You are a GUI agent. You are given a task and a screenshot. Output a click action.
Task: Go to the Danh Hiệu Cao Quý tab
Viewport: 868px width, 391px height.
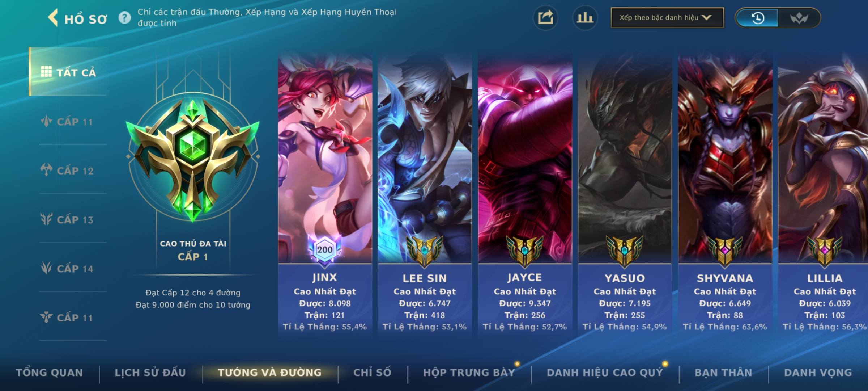605,373
